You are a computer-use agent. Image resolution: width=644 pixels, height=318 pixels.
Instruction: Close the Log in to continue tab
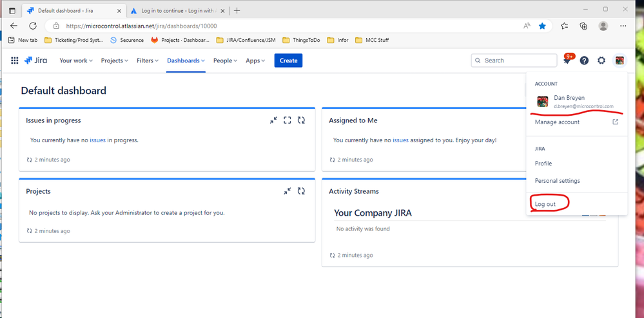pyautogui.click(x=222, y=11)
